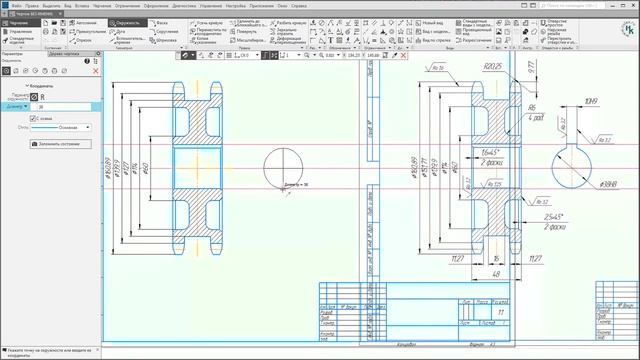Screen dimensions: 640x360
Task: Toggle the 'С осями' checkbox
Action: pyautogui.click(x=33, y=118)
